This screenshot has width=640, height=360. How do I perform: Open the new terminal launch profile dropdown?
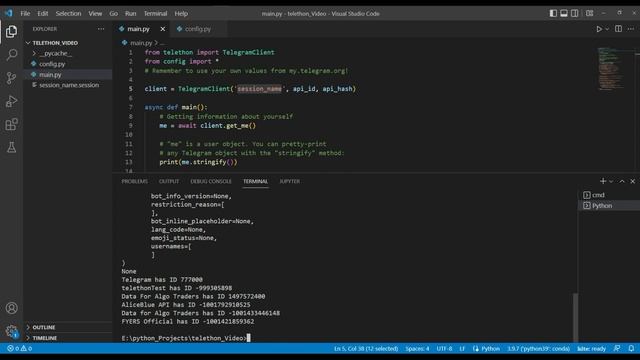pyautogui.click(x=611, y=181)
